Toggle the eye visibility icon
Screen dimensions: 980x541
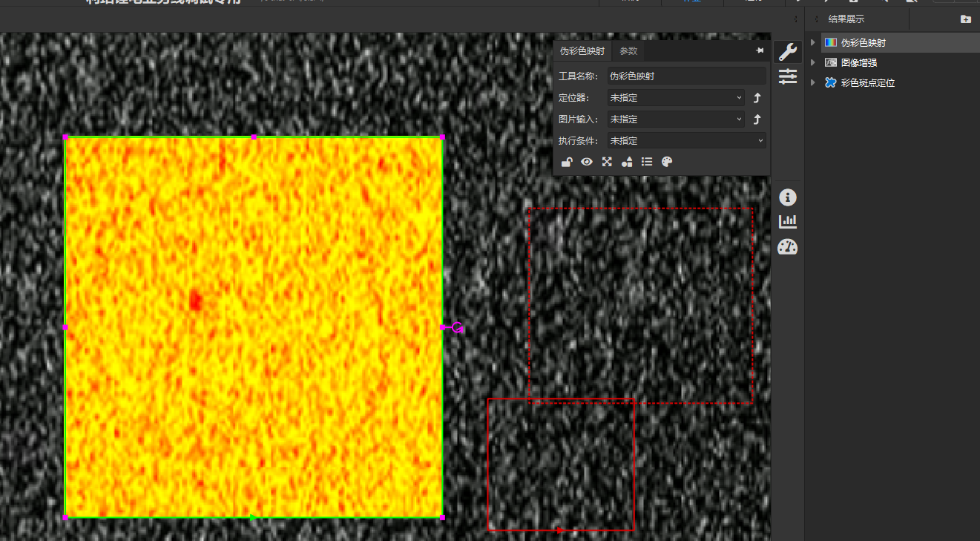587,162
